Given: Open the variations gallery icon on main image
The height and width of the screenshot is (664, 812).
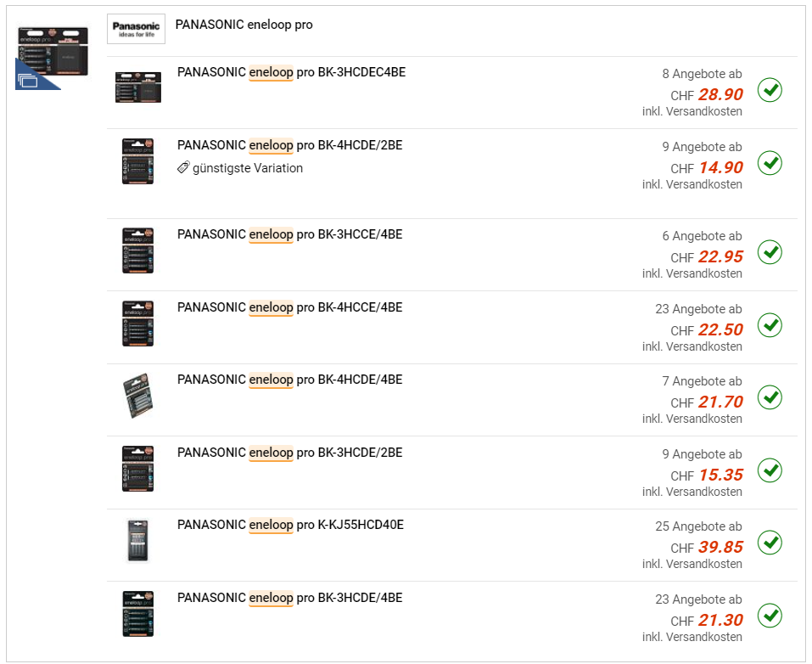Looking at the screenshot, I should pos(27,81).
